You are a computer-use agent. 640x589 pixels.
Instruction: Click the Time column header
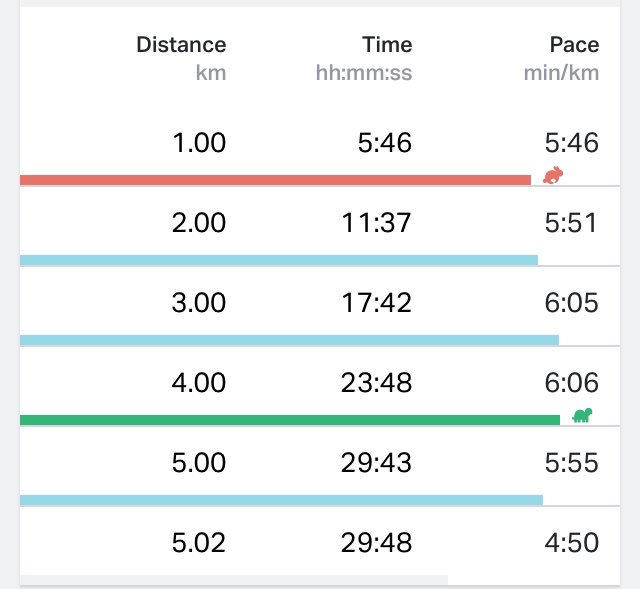387,44
